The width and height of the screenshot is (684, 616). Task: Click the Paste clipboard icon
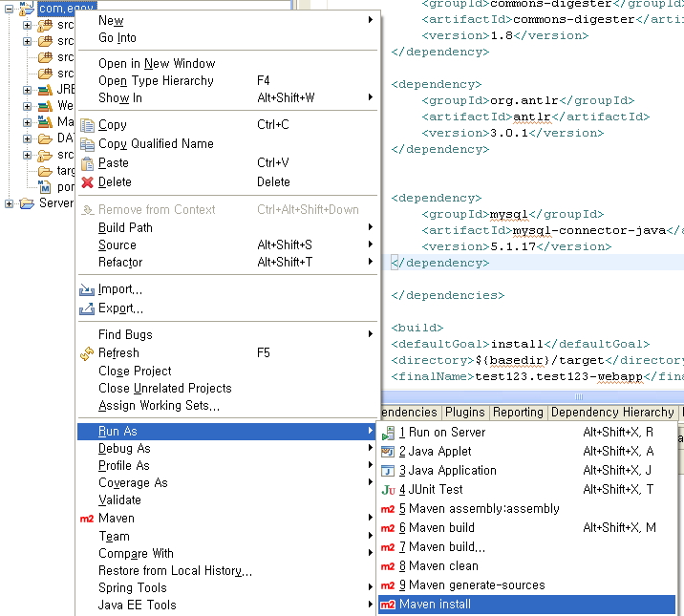[87, 163]
